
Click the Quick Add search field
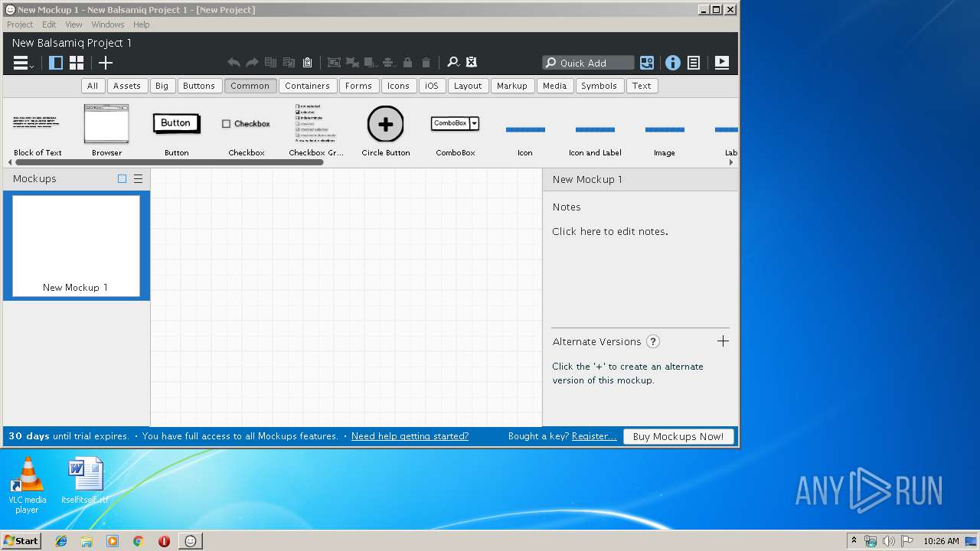coord(588,63)
